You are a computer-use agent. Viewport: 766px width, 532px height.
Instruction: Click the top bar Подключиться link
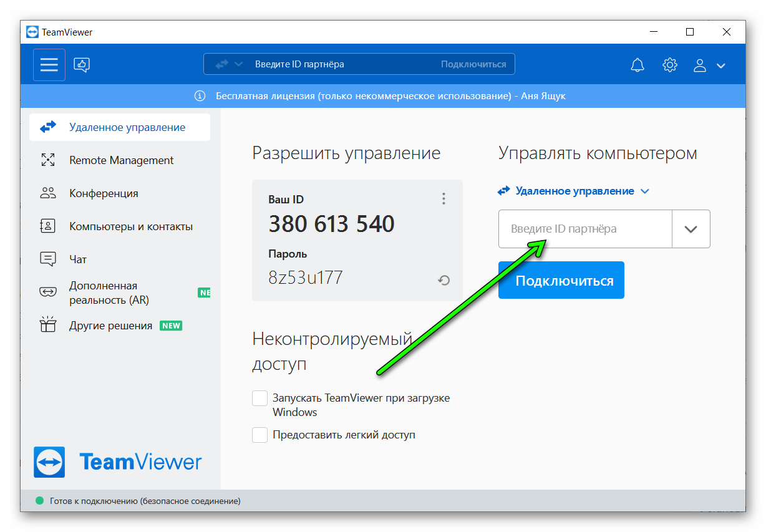(x=473, y=64)
